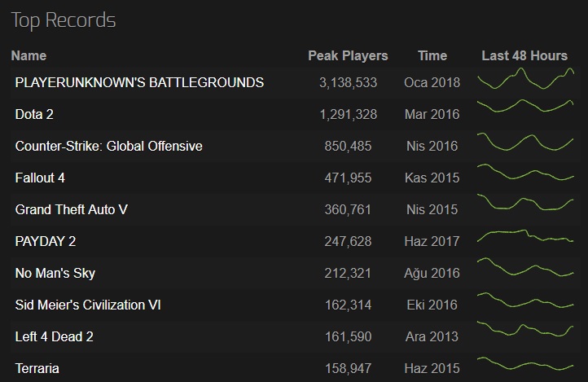View PAYDAY 2 sparkline chart
Image resolution: width=588 pixels, height=382 pixels.
click(525, 237)
